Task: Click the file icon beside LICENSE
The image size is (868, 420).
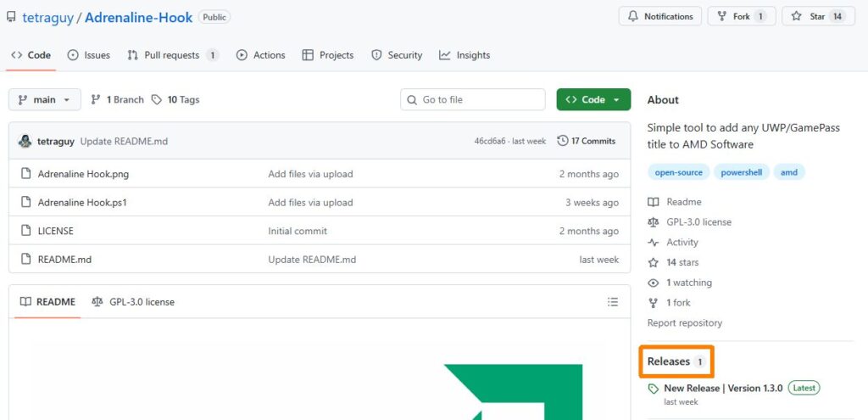Action: tap(25, 231)
